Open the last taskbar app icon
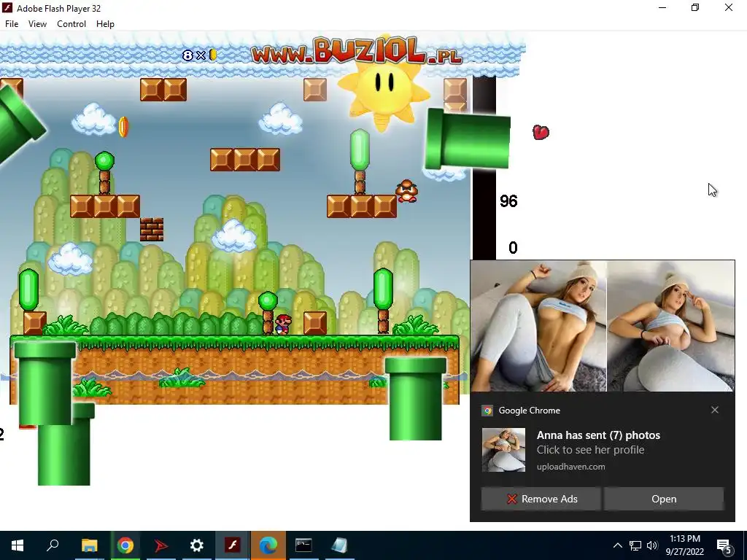Viewport: 747px width, 560px height. point(340,545)
